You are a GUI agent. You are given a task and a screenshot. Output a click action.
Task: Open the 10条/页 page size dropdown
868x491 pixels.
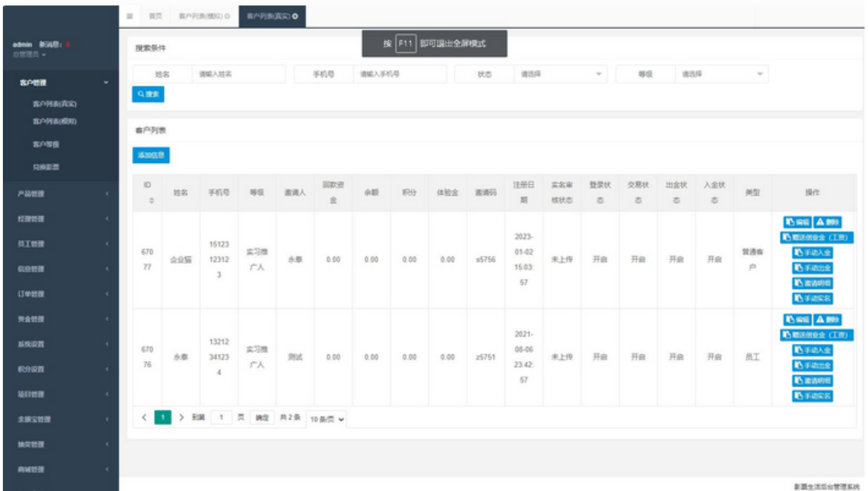(327, 419)
